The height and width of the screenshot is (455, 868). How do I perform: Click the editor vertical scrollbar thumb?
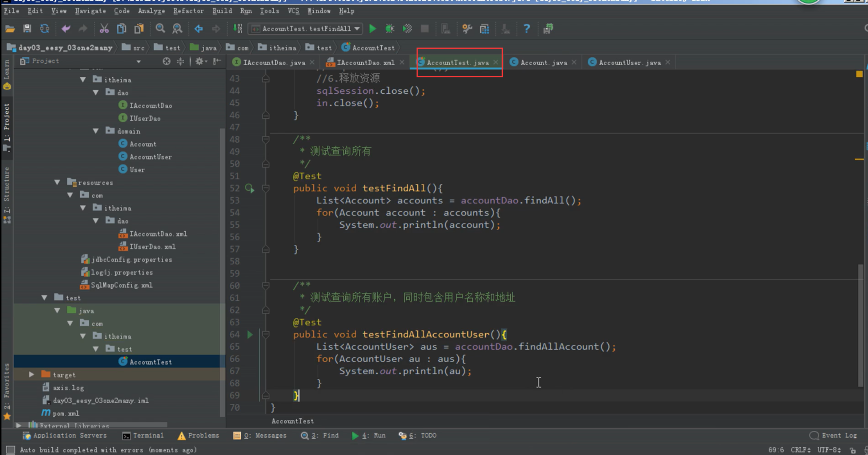(860, 325)
